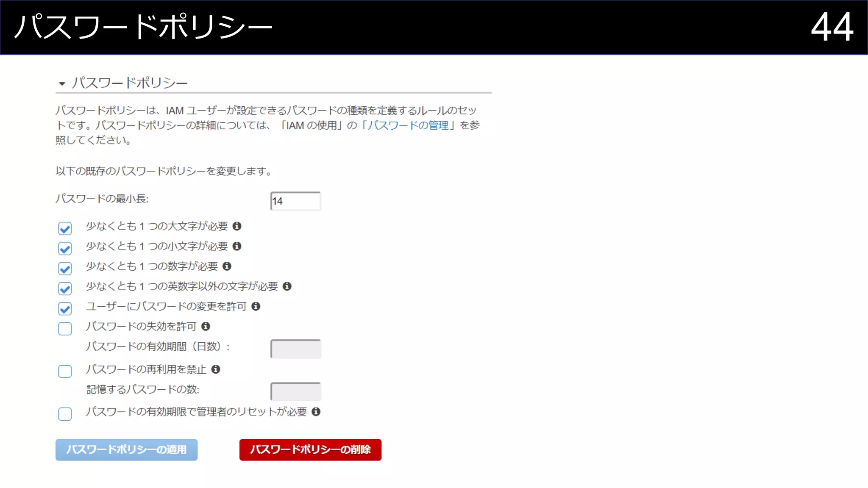
Task: Collapse the パスワードポリシー section arrow
Action: click(62, 84)
